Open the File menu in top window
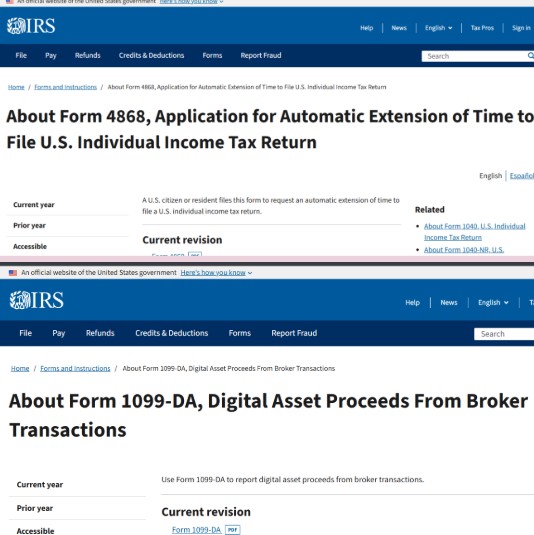Screen dimensions: 534x535 click(x=21, y=55)
